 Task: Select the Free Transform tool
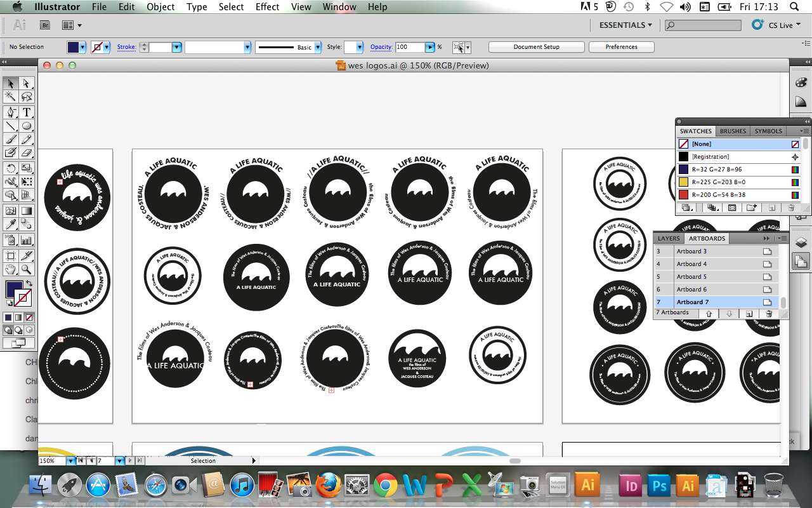[27, 182]
